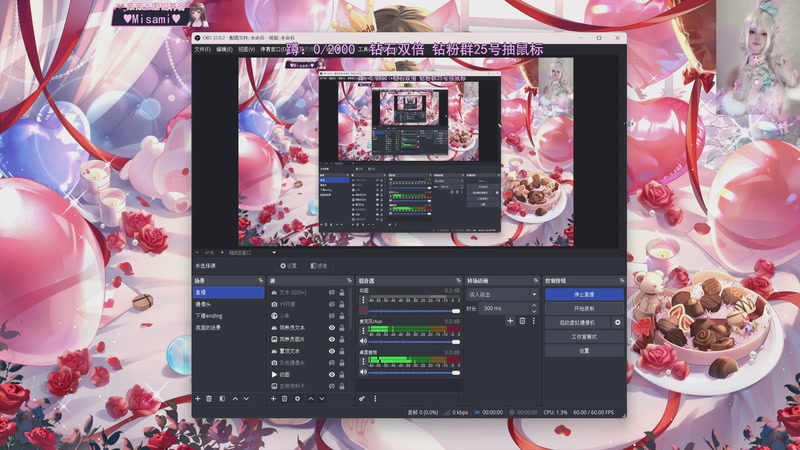Lock toggle for 饲养员文本 source
The image size is (800, 450).
pyautogui.click(x=342, y=328)
